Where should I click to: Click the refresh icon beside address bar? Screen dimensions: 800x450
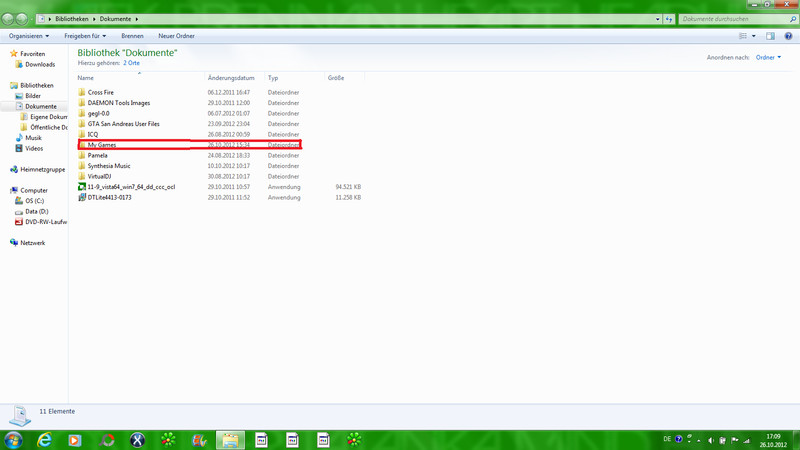[669, 19]
